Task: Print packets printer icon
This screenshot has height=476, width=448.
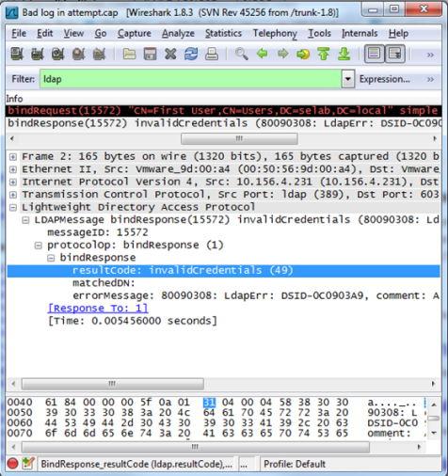Action: tap(212, 54)
